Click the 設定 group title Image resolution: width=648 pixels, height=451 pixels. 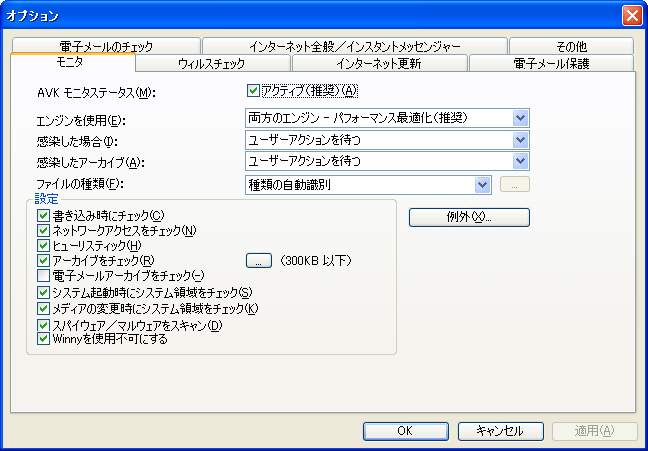(x=46, y=199)
